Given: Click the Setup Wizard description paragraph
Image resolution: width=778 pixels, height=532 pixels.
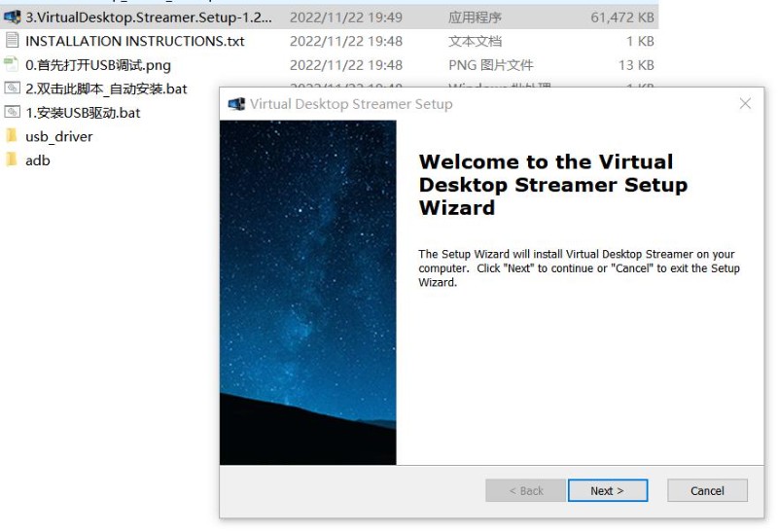Looking at the screenshot, I should [579, 268].
